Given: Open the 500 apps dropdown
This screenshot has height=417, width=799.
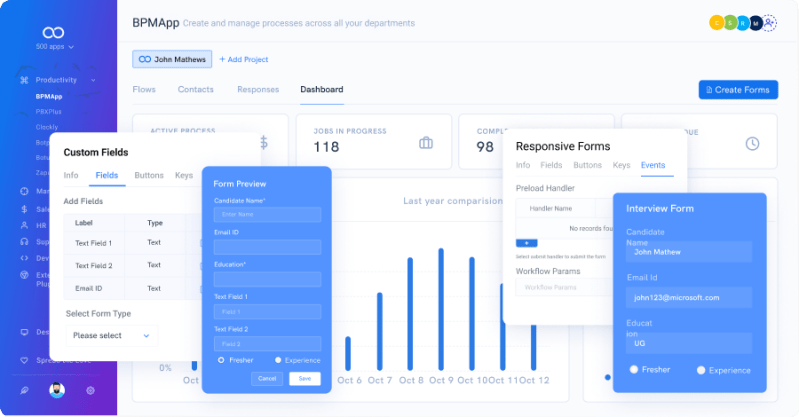Looking at the screenshot, I should pyautogui.click(x=55, y=47).
